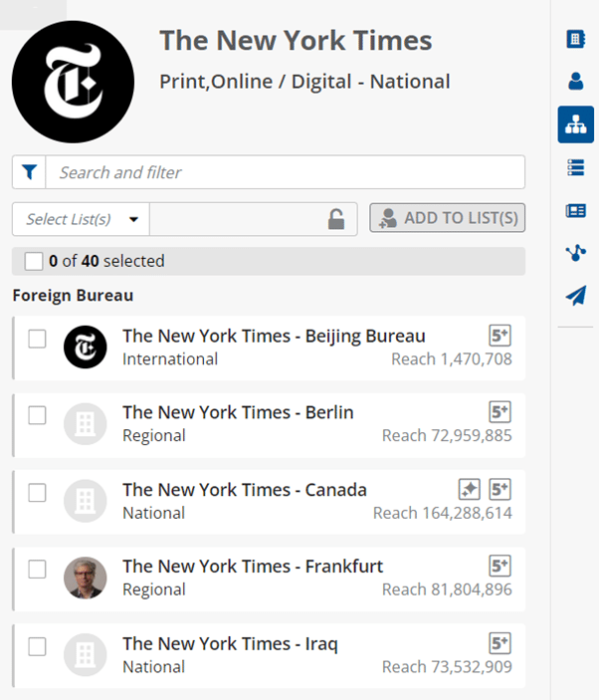The height and width of the screenshot is (700, 599).
Task: Open The New York Times - Iraq
Action: 230,644
